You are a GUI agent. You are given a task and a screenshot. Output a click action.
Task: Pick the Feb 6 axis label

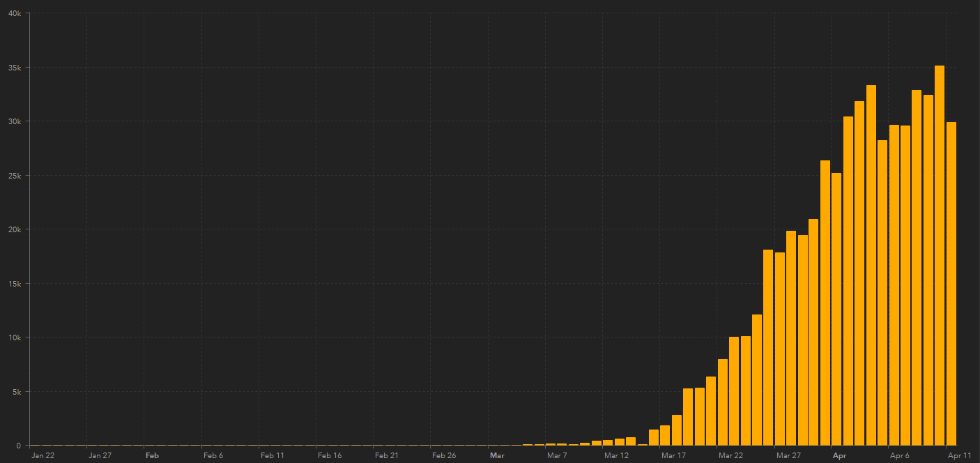213,455
